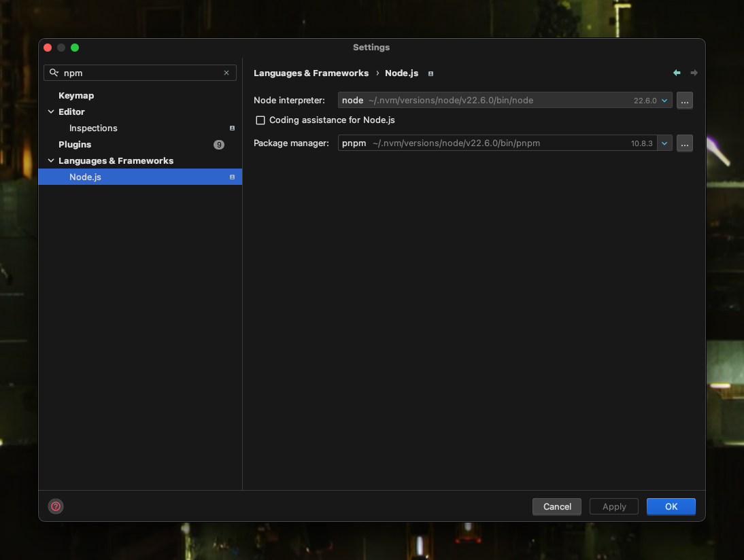The width and height of the screenshot is (744, 560).
Task: Open help via the question mark icon
Action: (56, 506)
